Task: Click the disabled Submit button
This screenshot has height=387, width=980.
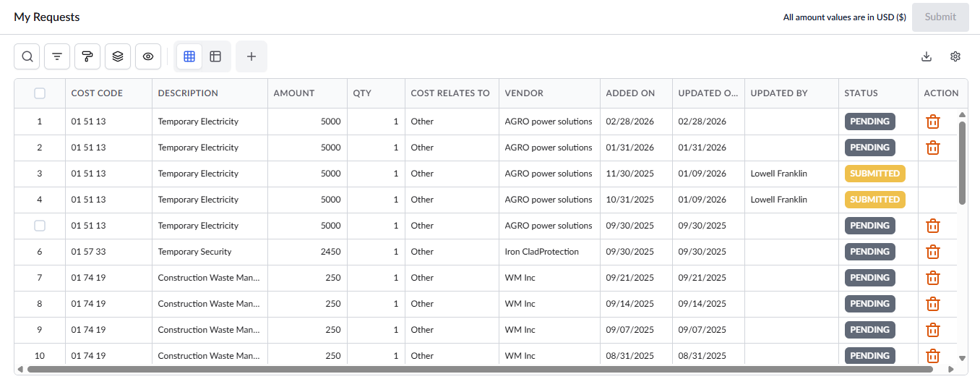Action: [x=940, y=17]
